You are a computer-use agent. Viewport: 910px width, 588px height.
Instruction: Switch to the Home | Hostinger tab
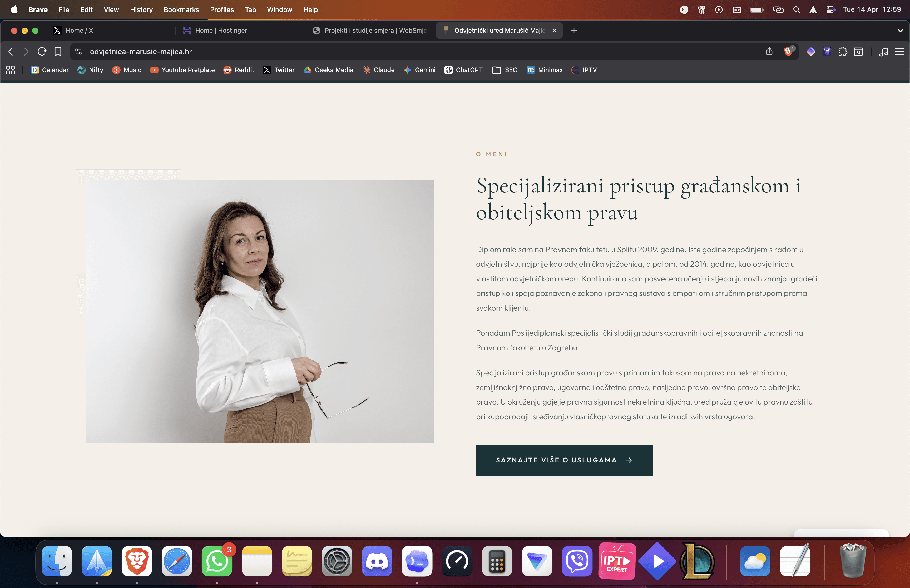click(221, 31)
